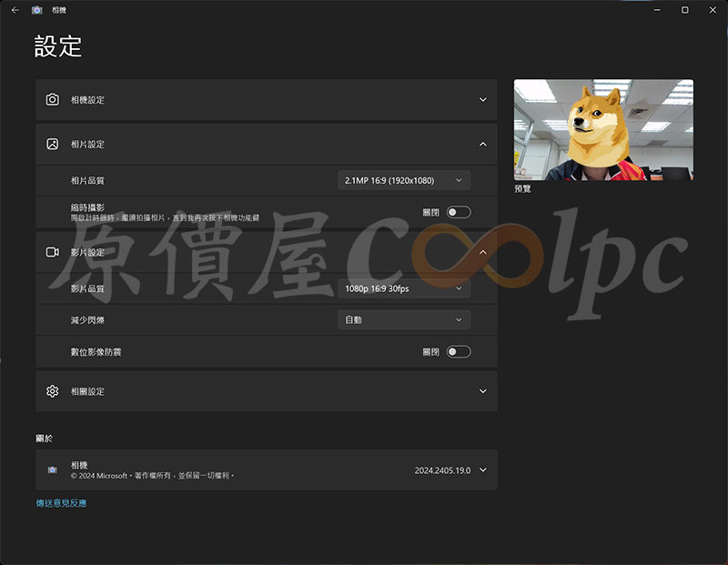Enable the 數位影像防震 switch

(x=459, y=351)
